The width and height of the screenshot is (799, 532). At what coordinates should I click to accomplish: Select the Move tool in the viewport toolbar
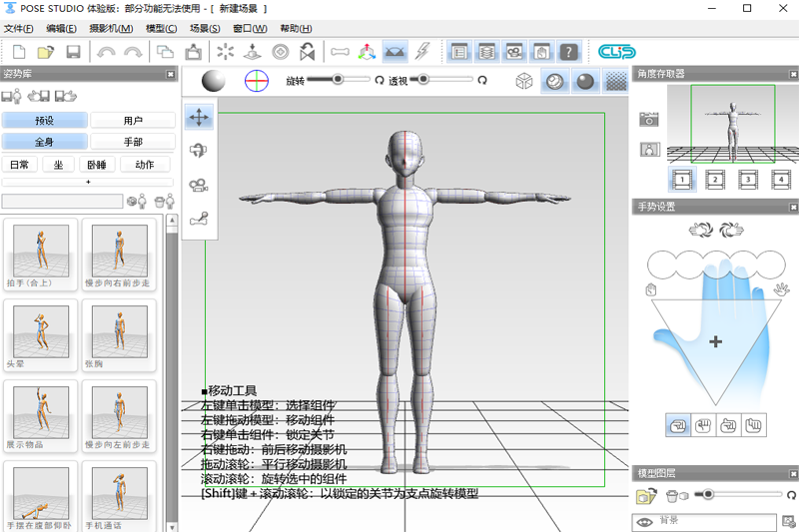tap(200, 117)
